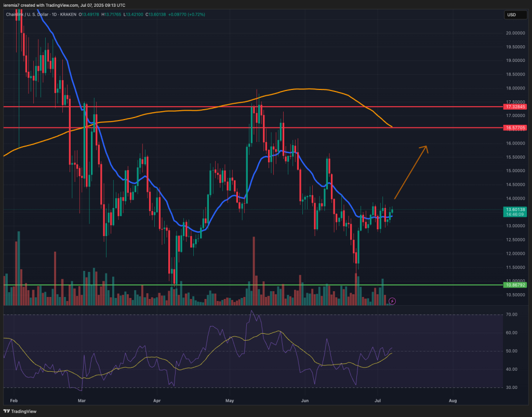The height and width of the screenshot is (417, 532).
Task: Click the Jun label on time axis
Action: tap(304, 401)
